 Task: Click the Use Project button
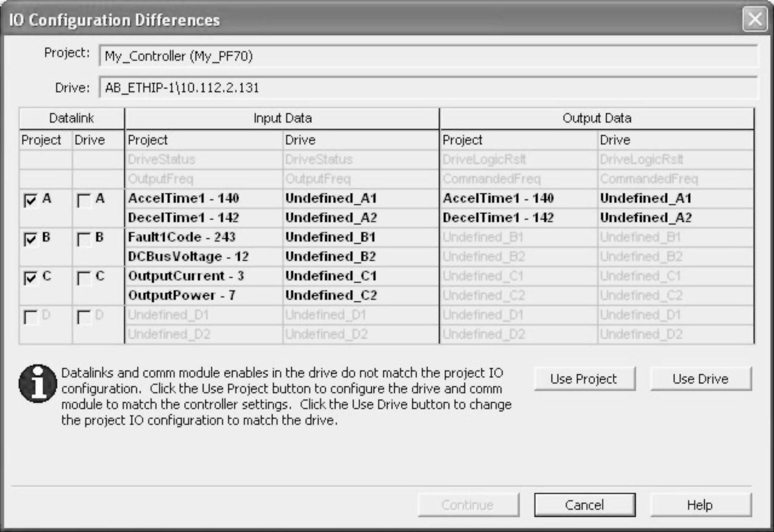click(585, 379)
